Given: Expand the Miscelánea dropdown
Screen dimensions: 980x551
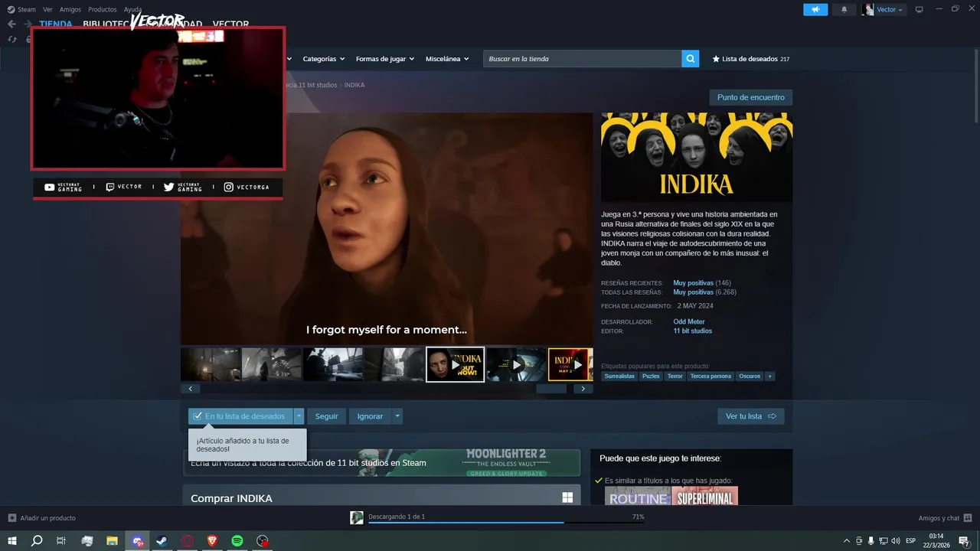Looking at the screenshot, I should click(447, 59).
